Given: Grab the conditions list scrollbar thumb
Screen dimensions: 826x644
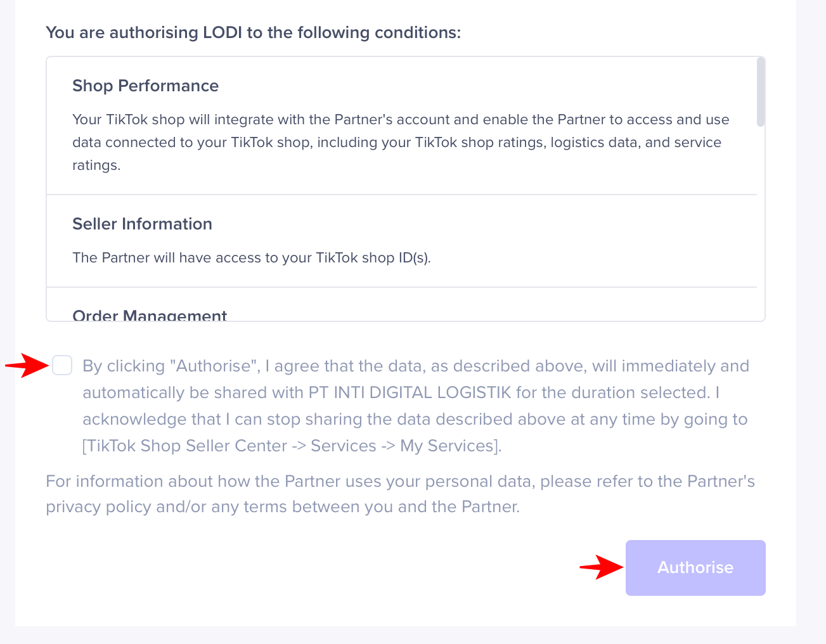Looking at the screenshot, I should click(x=761, y=92).
